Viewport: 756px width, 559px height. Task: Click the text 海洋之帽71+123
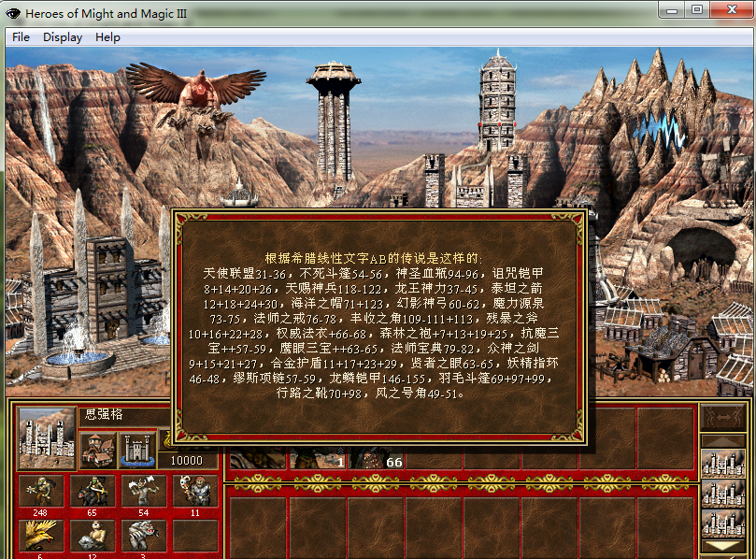(337, 304)
